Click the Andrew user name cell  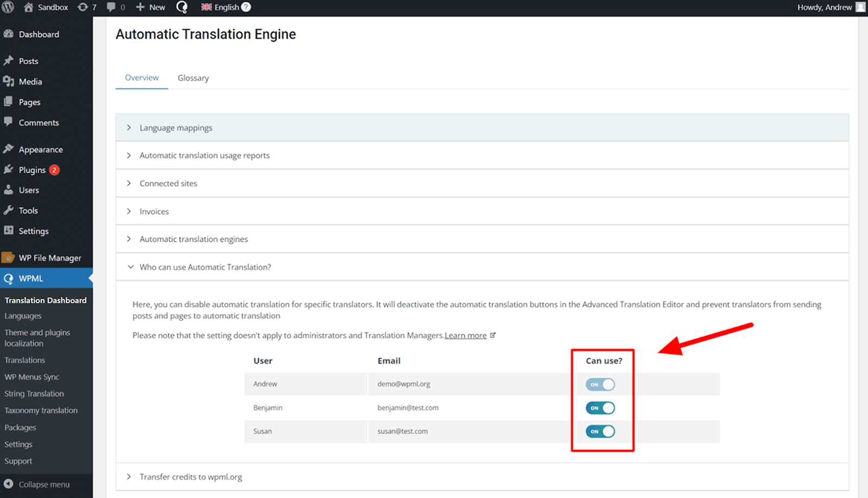tap(265, 384)
